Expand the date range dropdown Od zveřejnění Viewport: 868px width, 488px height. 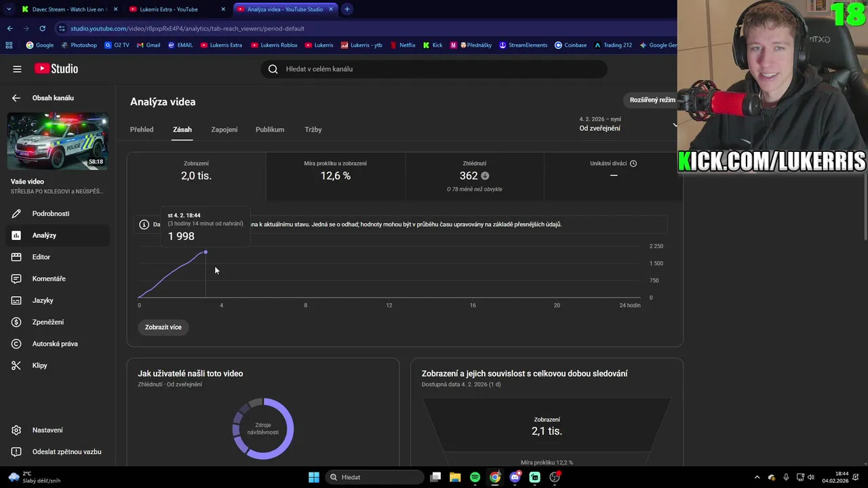click(x=628, y=124)
